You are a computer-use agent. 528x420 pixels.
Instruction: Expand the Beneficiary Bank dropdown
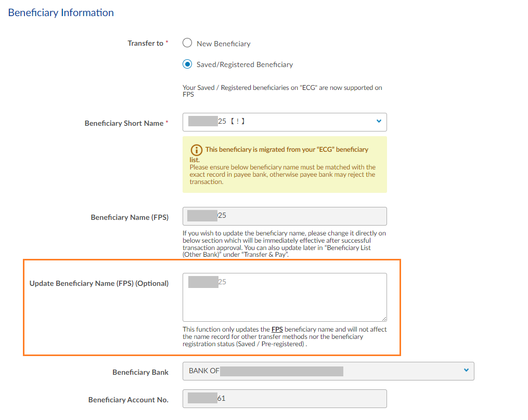tap(328, 371)
